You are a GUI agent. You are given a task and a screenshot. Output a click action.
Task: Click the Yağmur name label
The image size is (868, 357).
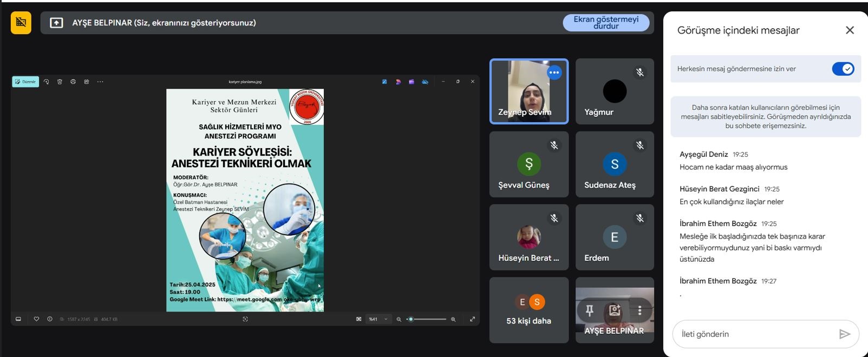[x=599, y=112]
